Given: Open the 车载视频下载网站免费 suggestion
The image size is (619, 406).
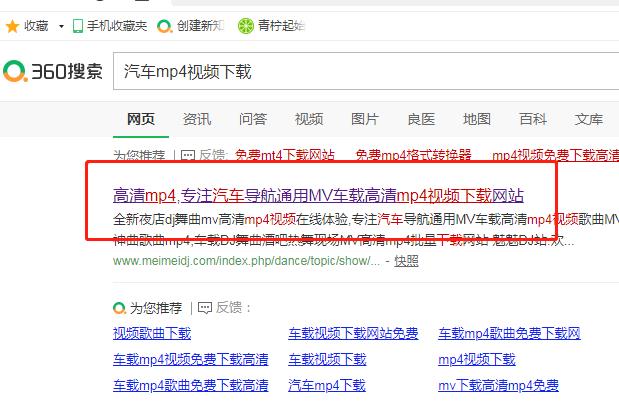Looking at the screenshot, I should pos(353,333).
